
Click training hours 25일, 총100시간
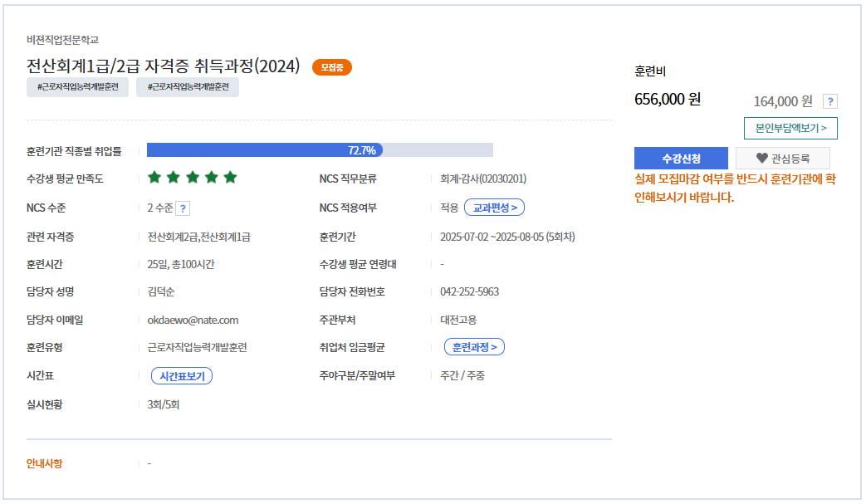coord(181,264)
